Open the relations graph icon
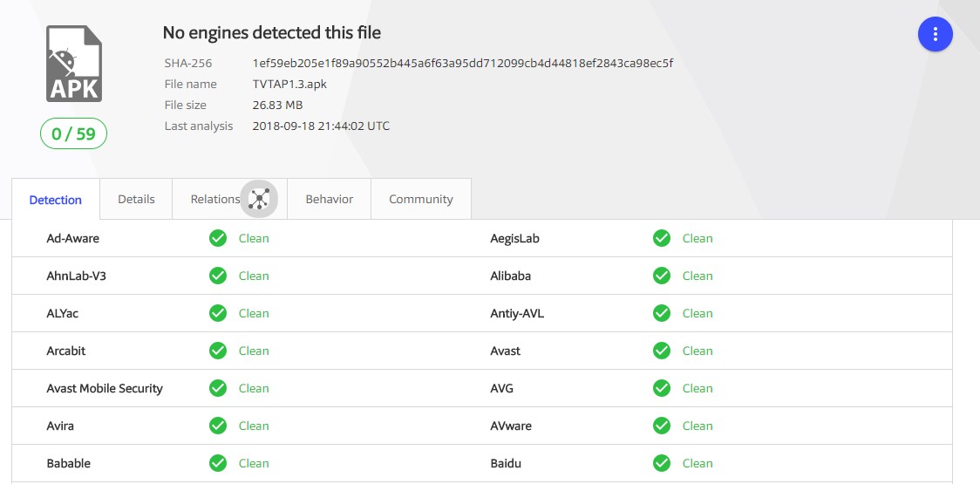 (258, 199)
